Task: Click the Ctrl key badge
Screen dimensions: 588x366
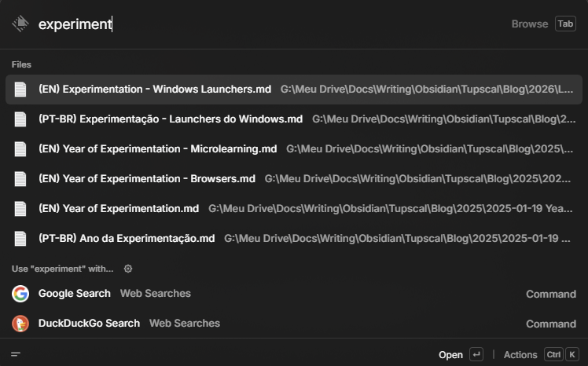Action: [553, 354]
